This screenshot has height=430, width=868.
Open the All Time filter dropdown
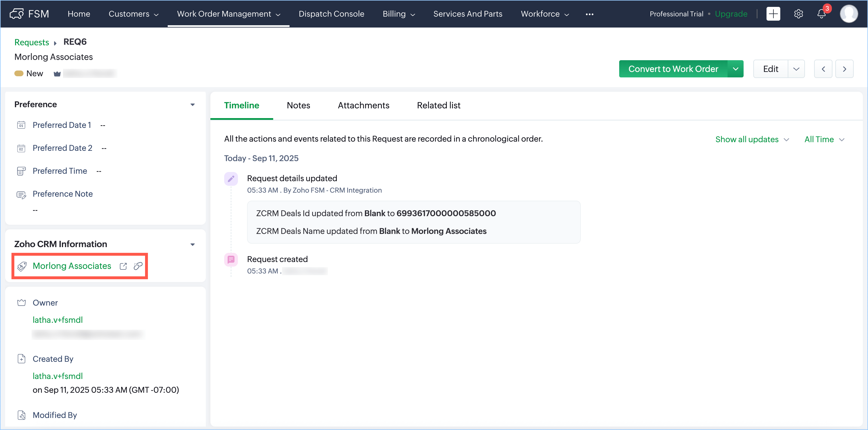(824, 140)
